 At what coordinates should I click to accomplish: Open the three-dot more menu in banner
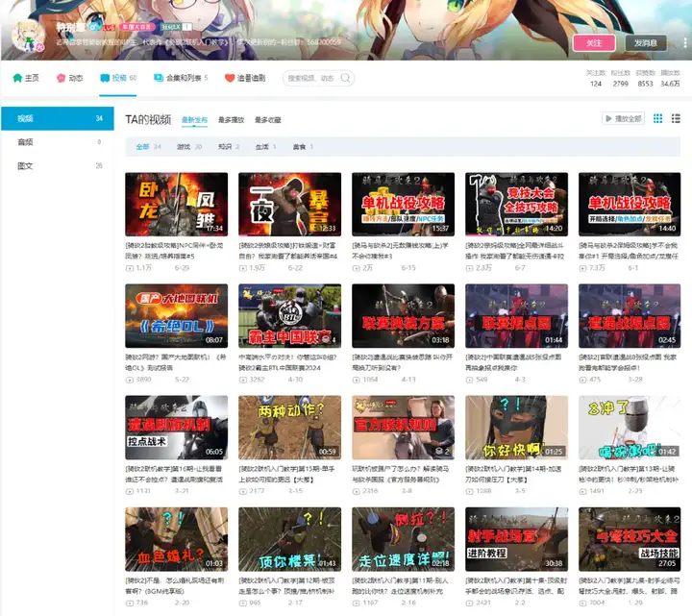point(684,43)
